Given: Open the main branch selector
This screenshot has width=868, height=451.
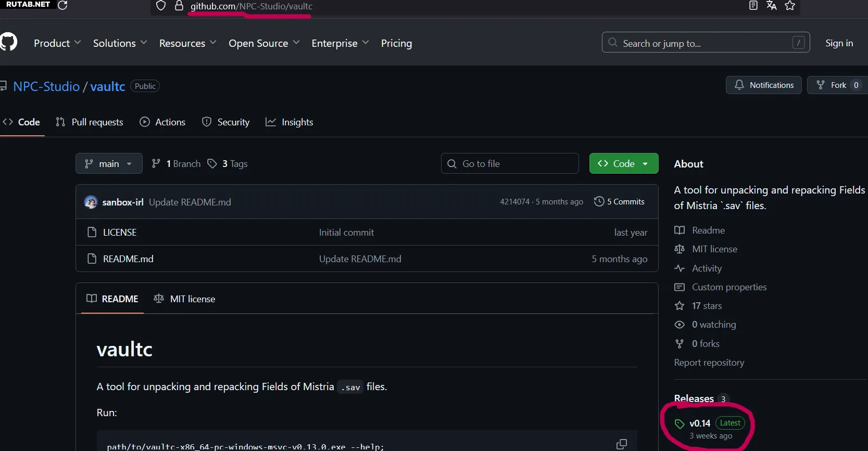Looking at the screenshot, I should pyautogui.click(x=109, y=163).
